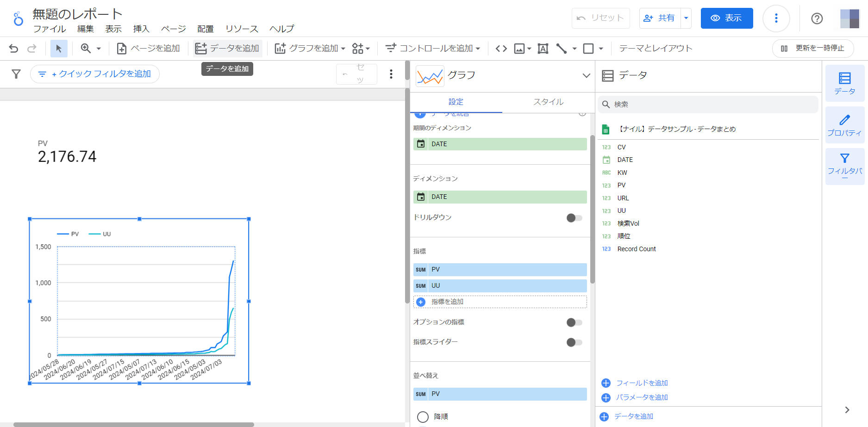Click the user account avatar
Viewport: 868px width, 427px height.
[849, 19]
